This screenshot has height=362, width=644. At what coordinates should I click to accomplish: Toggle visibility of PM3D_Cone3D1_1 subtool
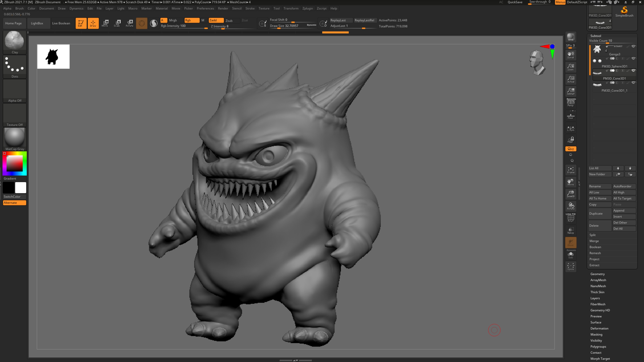[x=633, y=83]
